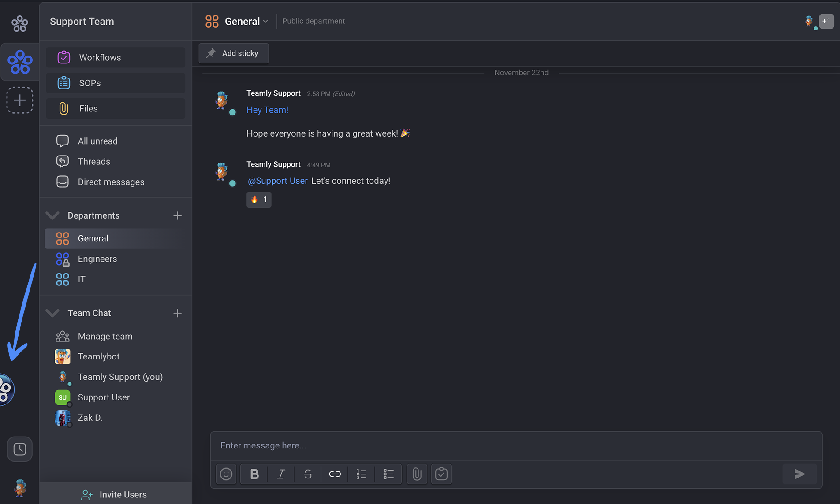Screen dimensions: 840x504
Task: Open the clock history icon
Action: [x=20, y=449]
